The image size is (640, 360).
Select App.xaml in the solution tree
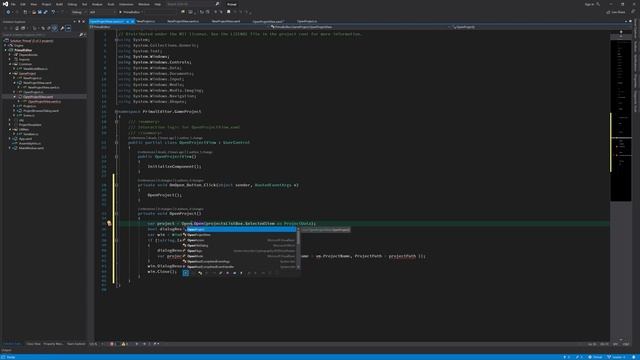tap(25, 139)
